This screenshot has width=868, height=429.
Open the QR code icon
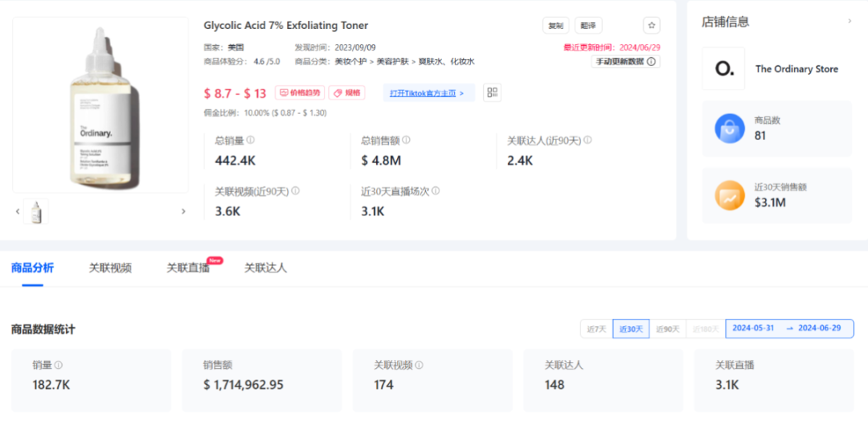point(492,92)
